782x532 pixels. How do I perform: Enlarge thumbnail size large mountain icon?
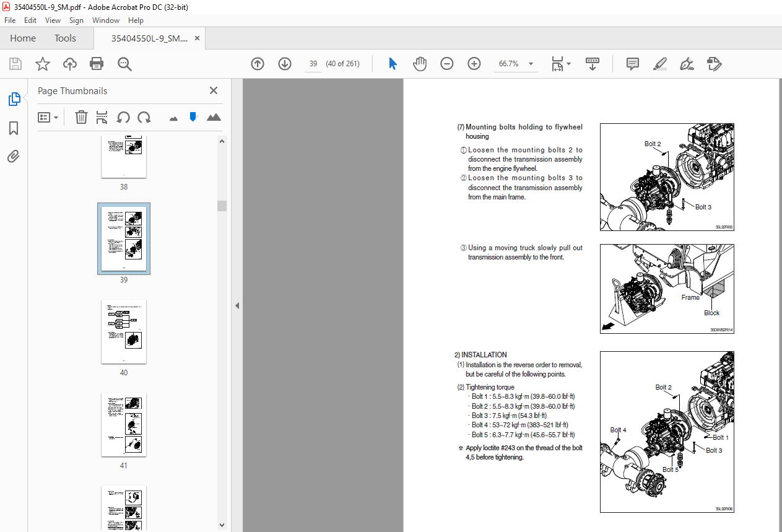(214, 117)
